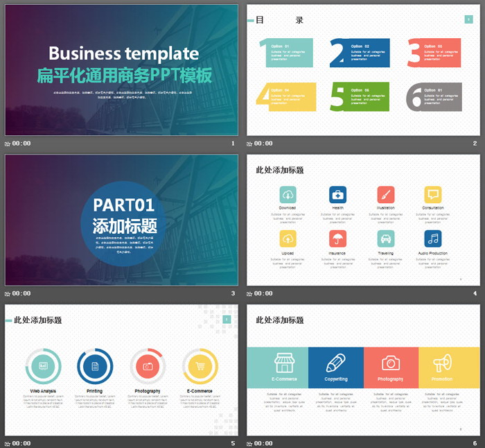Click the teal page number badge on slide 5
485x448 pixels.
pyautogui.click(x=227, y=319)
